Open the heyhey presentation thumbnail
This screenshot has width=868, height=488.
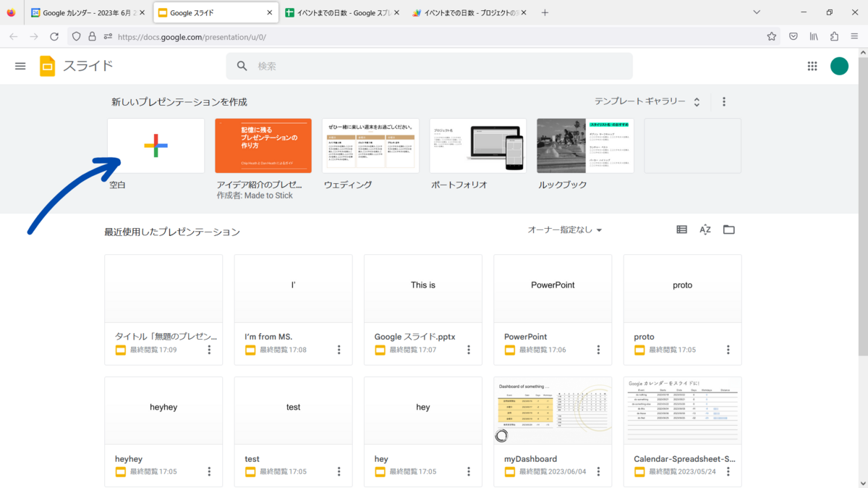tap(163, 411)
